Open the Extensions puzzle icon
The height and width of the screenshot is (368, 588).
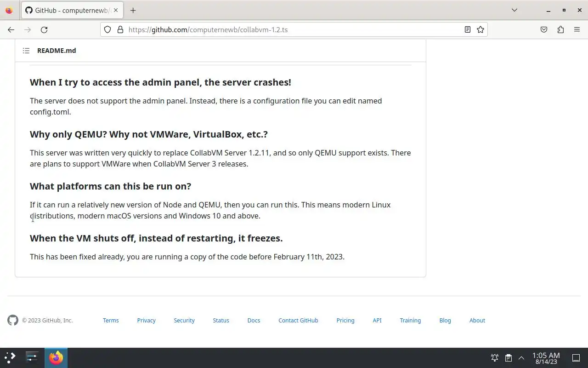(x=560, y=29)
